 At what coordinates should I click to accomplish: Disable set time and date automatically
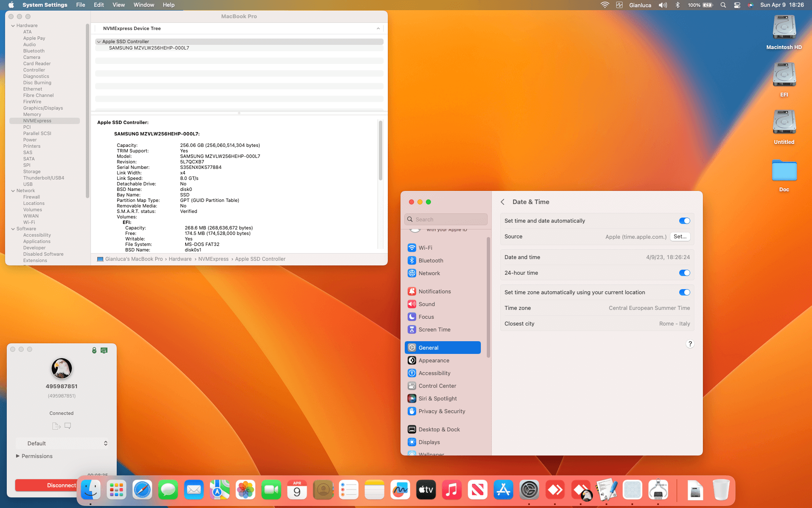pos(684,221)
